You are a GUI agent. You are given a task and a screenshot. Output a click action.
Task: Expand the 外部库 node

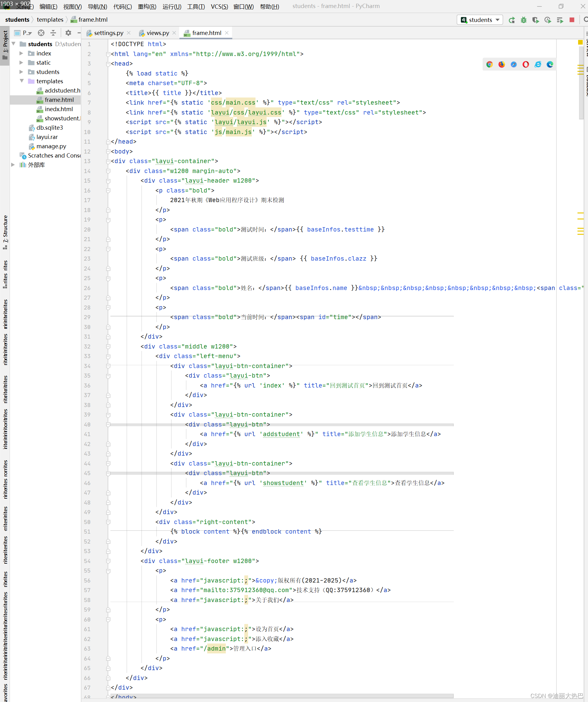tap(13, 165)
